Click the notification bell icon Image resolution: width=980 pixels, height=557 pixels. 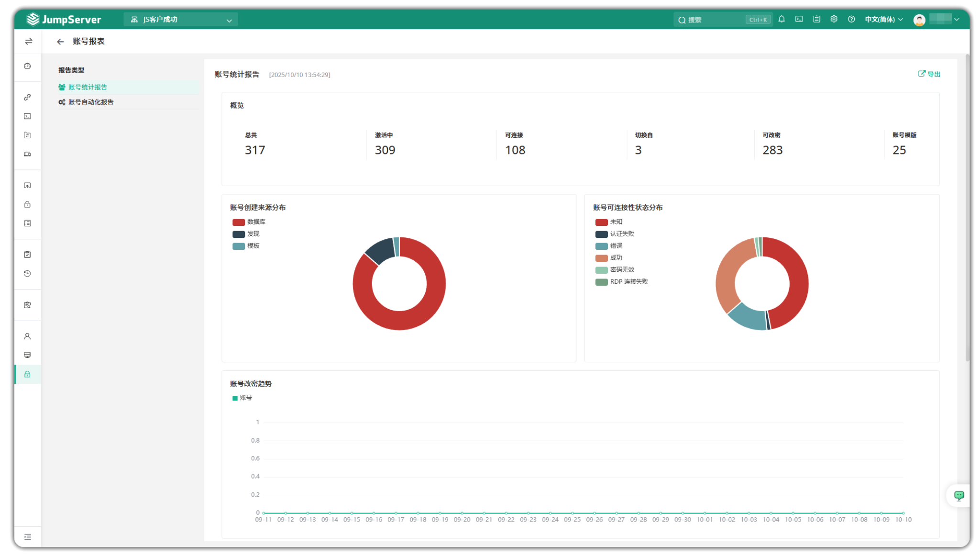(782, 19)
